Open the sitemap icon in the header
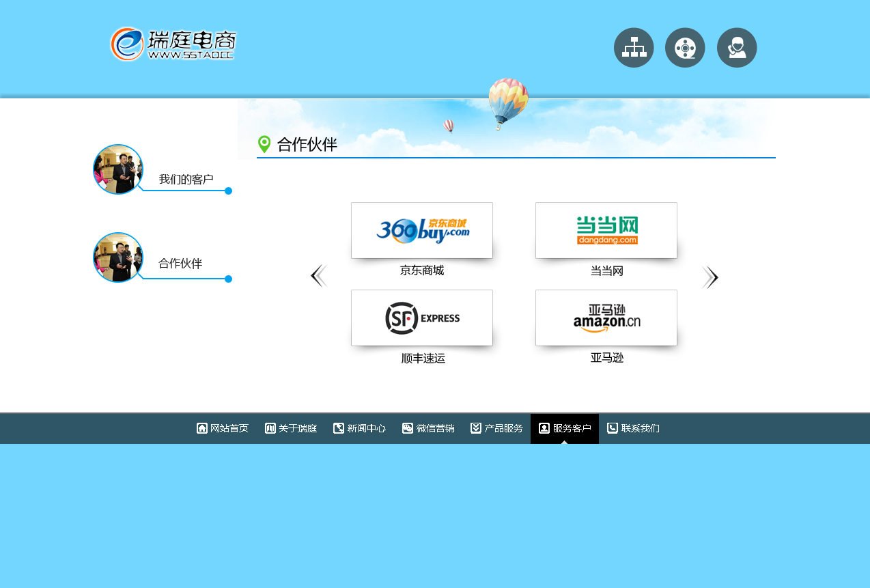This screenshot has width=870, height=588. coord(634,48)
